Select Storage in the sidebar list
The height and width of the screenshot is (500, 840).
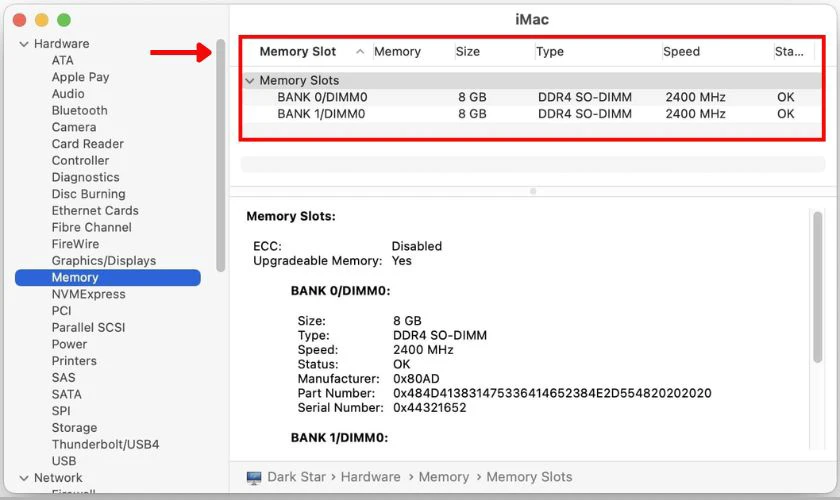74,428
